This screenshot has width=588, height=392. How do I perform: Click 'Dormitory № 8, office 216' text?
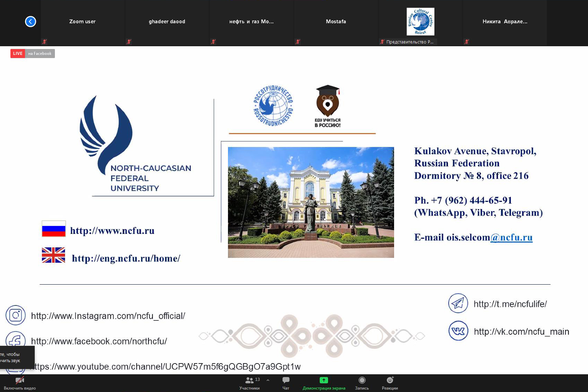click(x=471, y=176)
